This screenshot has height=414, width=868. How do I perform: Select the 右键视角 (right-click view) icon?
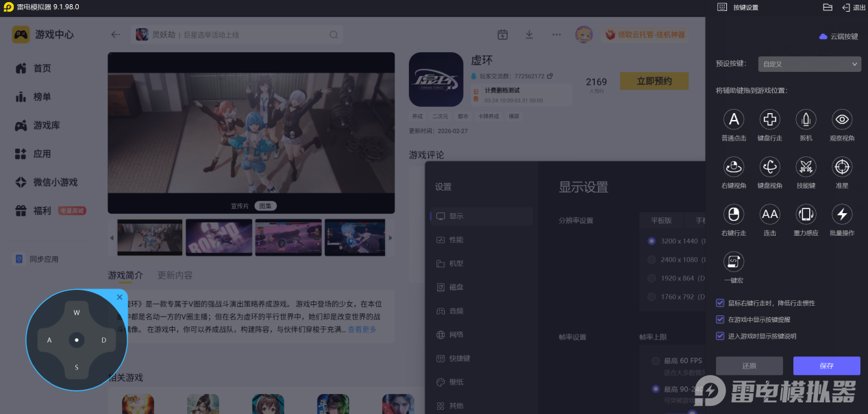(734, 167)
